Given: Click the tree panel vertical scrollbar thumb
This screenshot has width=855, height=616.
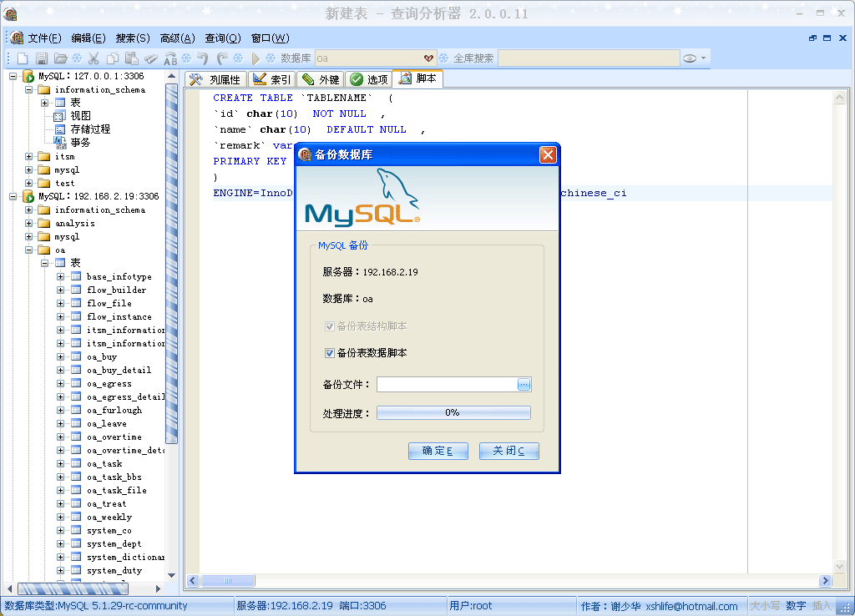Looking at the screenshot, I should click(171, 263).
